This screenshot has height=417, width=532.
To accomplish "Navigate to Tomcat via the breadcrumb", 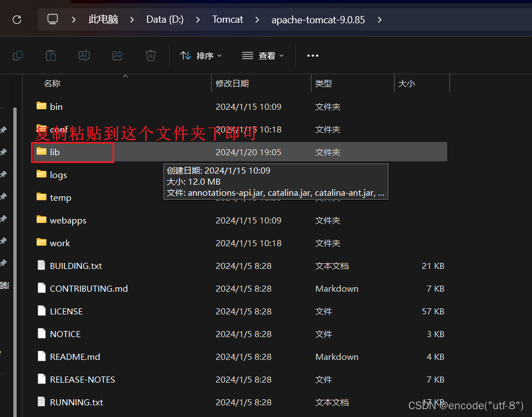I will click(x=227, y=19).
